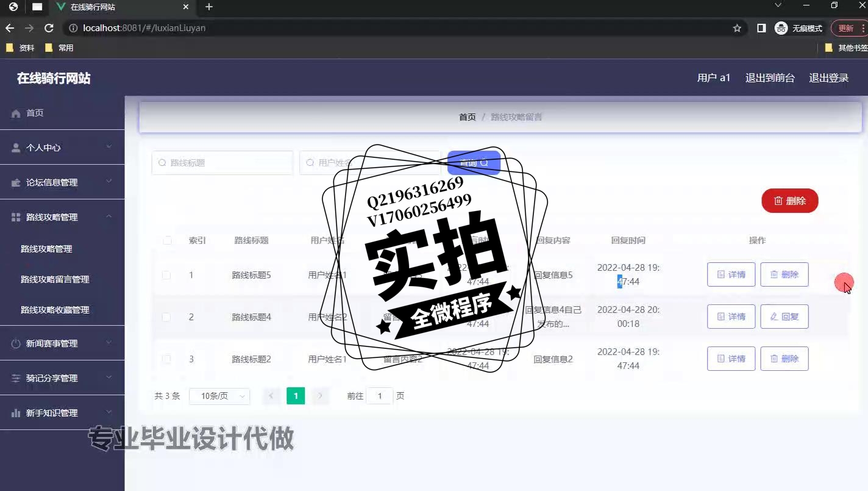
Task: Click the browser address bar URL
Action: pos(144,28)
